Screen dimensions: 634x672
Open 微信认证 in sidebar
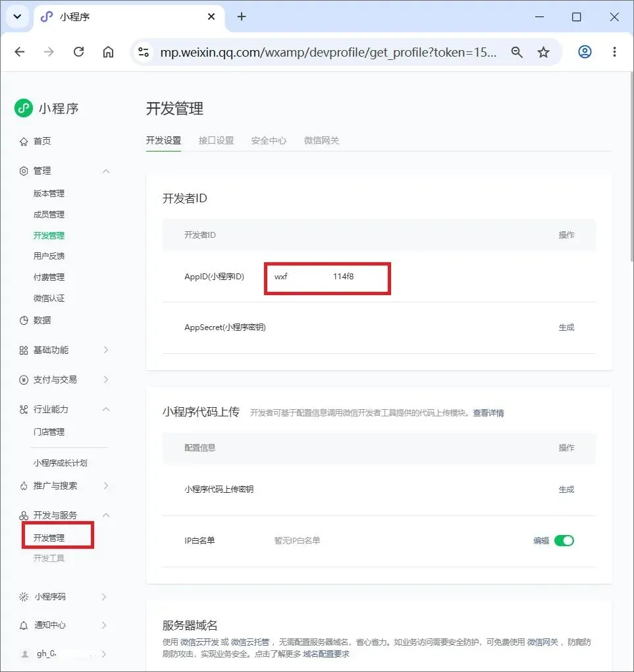point(49,298)
